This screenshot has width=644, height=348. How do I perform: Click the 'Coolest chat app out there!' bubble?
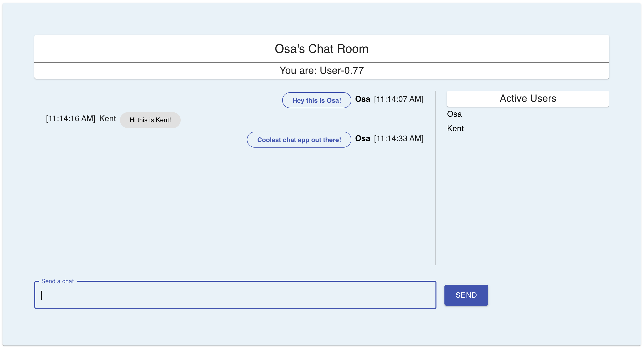point(299,140)
